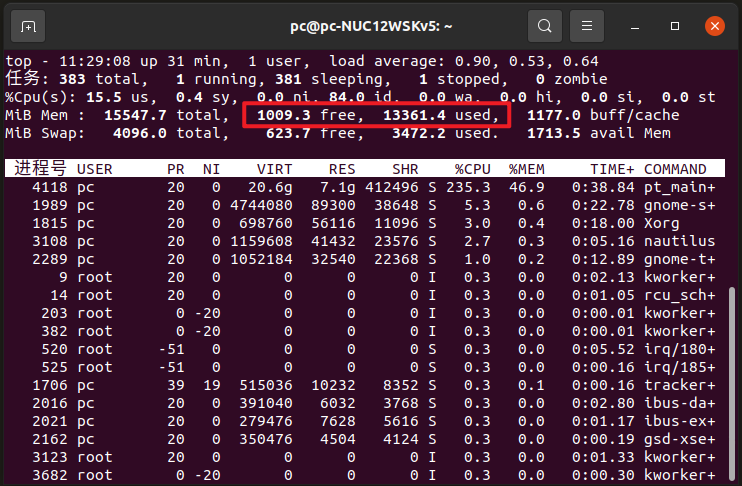Click the RES column header
This screenshot has height=486, width=742.
click(x=342, y=169)
